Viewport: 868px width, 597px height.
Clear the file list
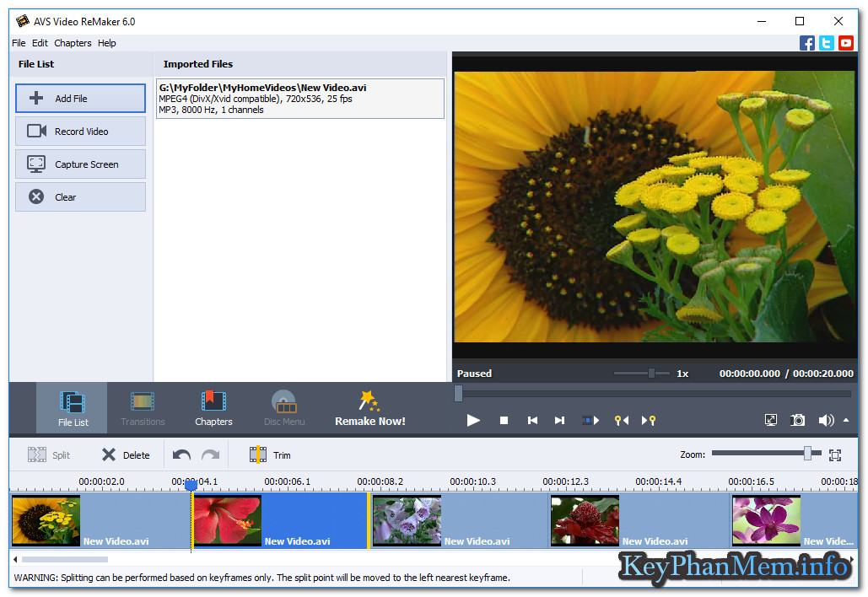pos(80,197)
